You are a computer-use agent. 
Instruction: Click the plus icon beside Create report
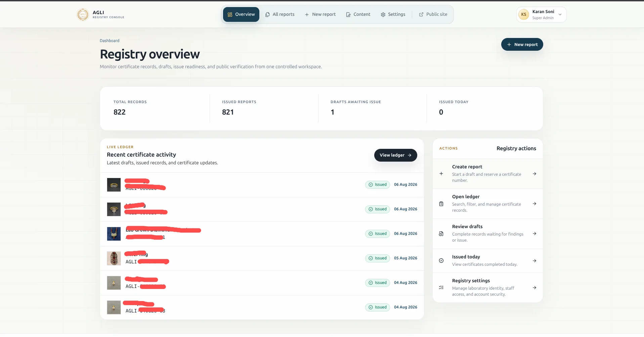[441, 174]
